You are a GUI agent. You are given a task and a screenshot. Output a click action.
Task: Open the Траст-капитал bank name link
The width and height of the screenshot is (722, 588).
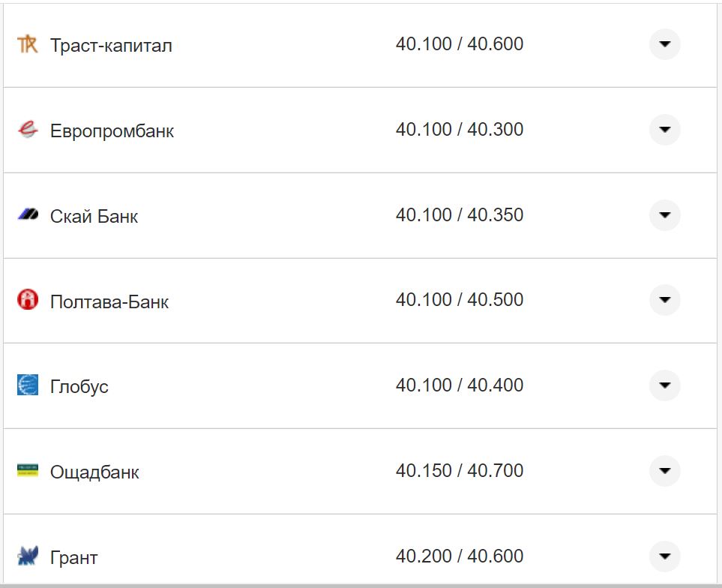point(111,46)
